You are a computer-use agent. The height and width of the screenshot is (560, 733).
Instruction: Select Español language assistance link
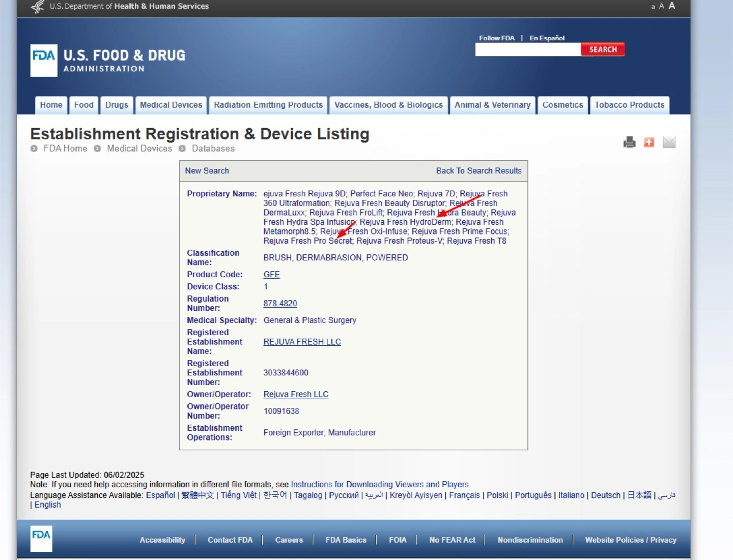(x=160, y=495)
